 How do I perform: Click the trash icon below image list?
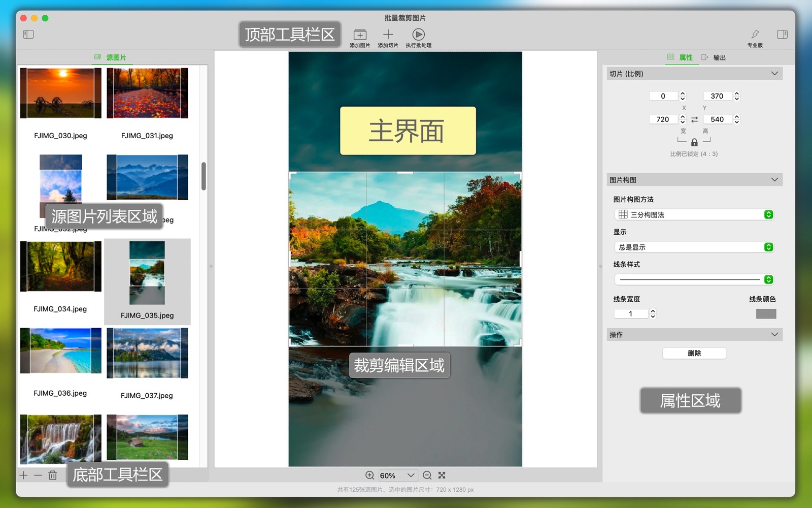tap(53, 475)
